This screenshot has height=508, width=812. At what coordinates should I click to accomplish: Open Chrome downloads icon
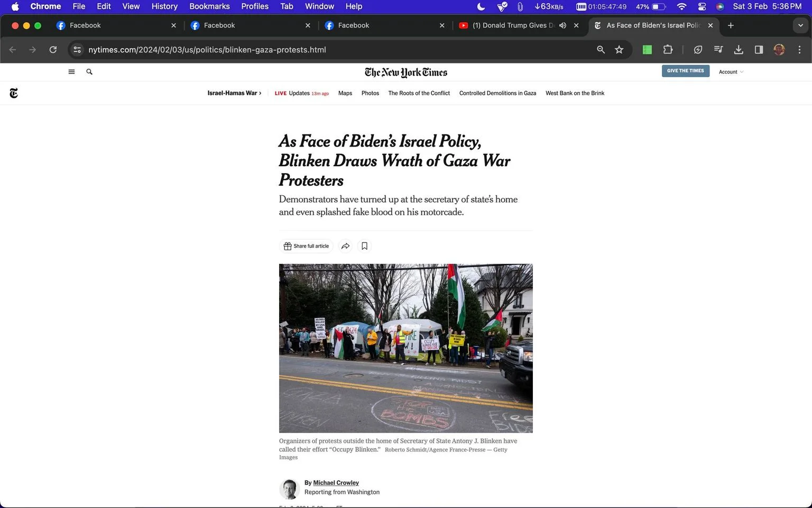[x=739, y=50]
